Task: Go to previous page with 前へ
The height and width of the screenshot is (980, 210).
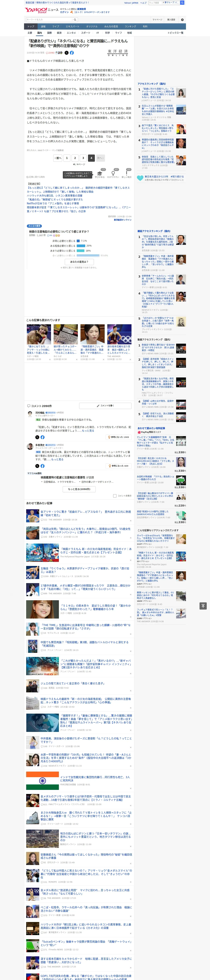Action: click(58, 158)
